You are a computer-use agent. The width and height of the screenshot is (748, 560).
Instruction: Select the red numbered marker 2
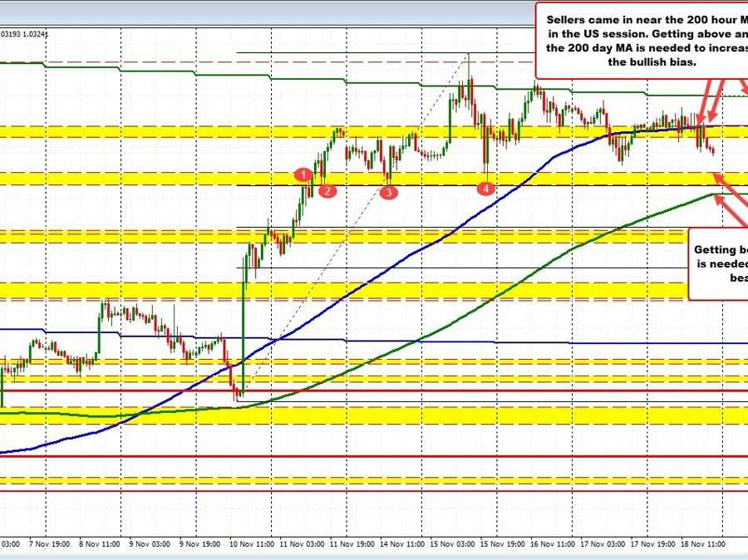(327, 189)
